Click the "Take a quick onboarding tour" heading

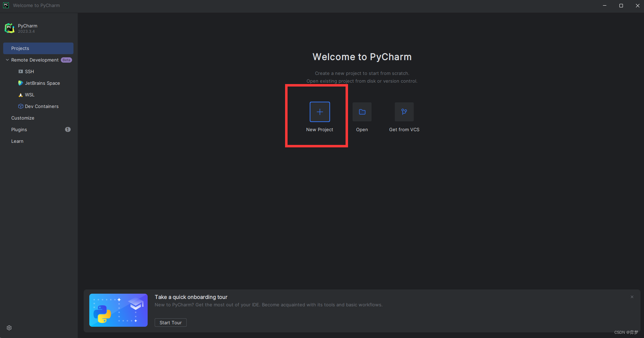click(x=191, y=297)
